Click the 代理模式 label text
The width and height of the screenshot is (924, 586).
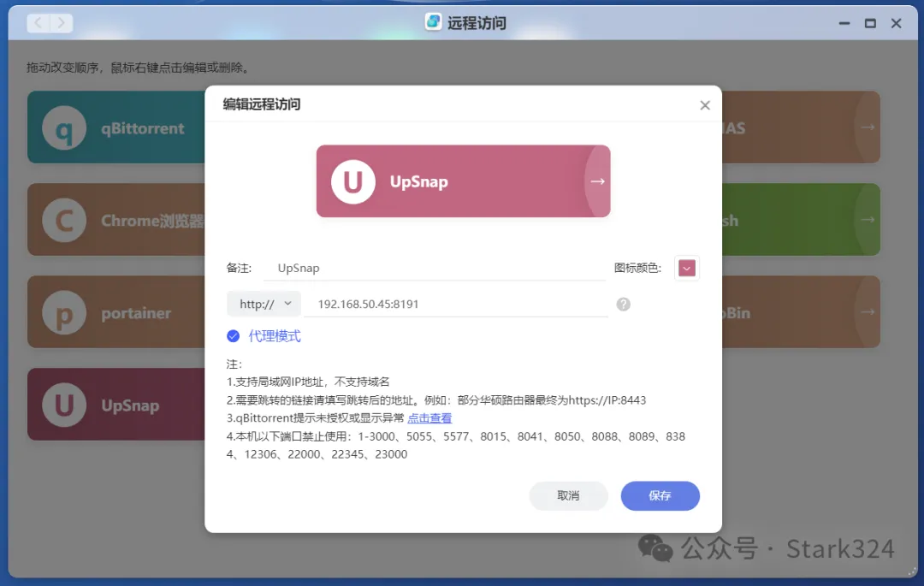[275, 336]
